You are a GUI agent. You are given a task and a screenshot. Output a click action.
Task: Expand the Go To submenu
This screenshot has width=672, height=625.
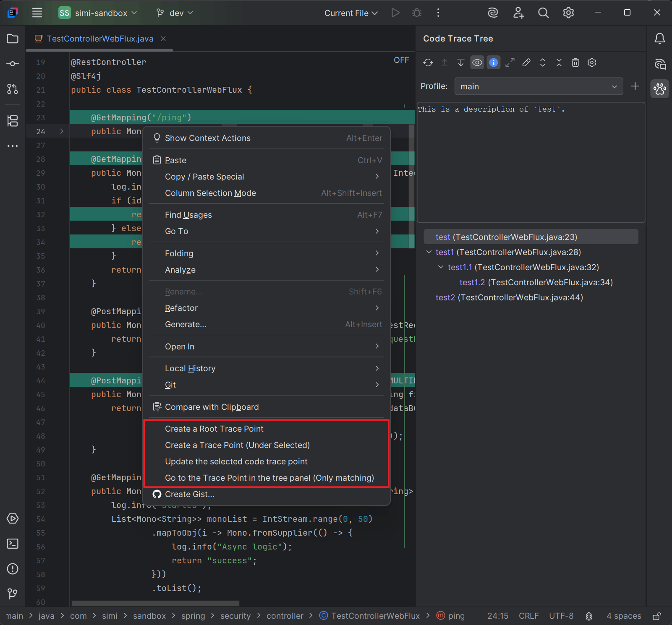(x=267, y=231)
